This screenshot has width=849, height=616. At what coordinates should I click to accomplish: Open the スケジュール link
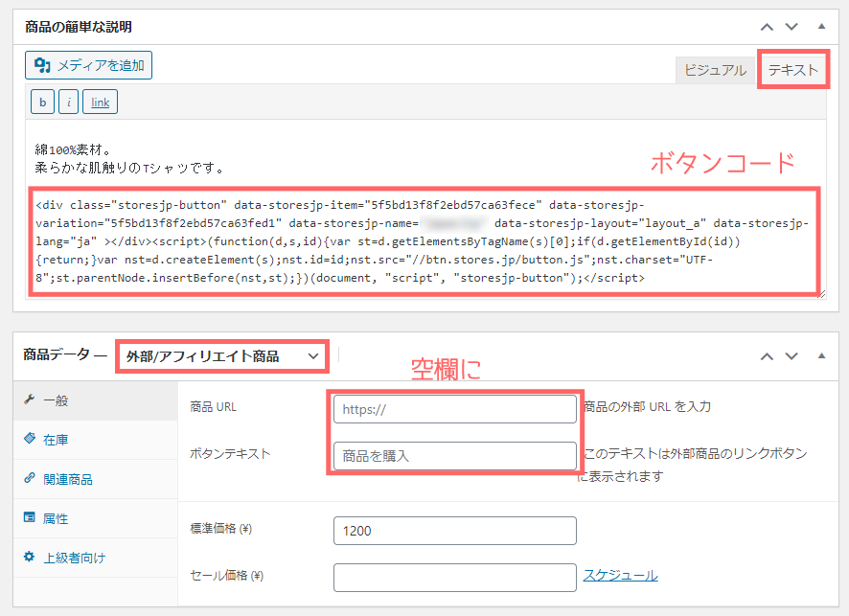click(x=621, y=575)
